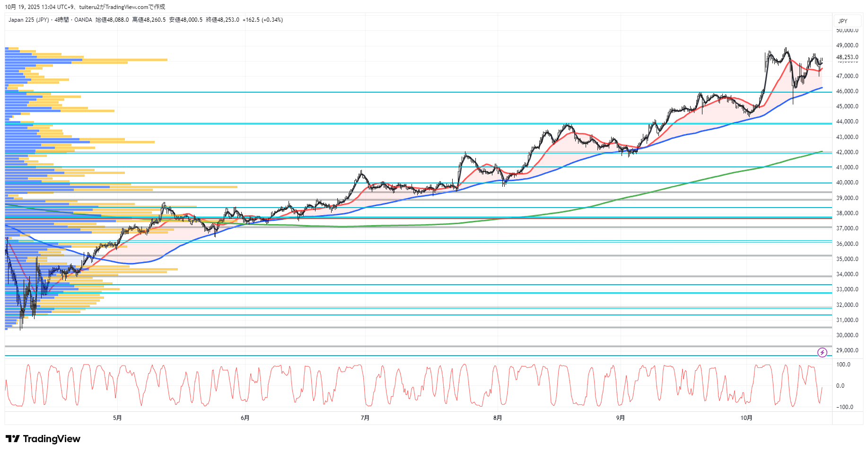This screenshot has height=453, width=868.
Task: Click the 終値 closing value in legend
Action: 222,20
